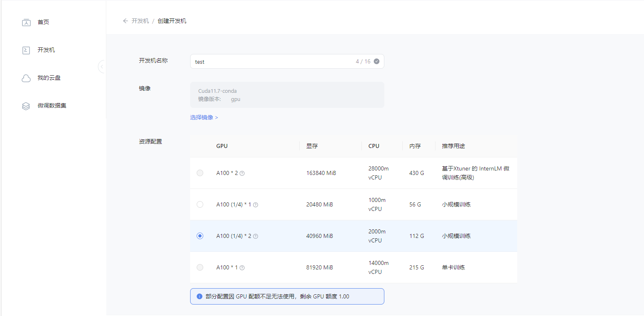Viewport: 644px width, 316px height.
Task: Select the A100 (1/4) * 1 radio button
Action: tap(200, 204)
